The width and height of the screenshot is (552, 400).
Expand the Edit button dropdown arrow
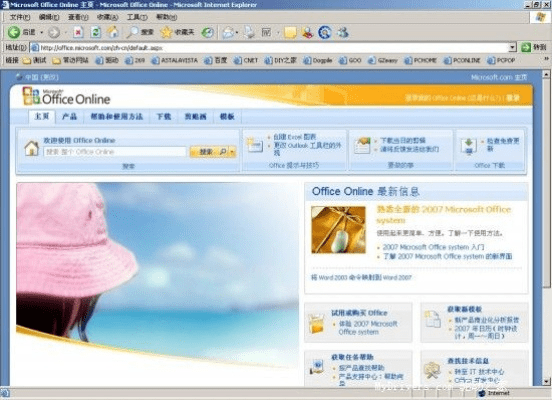coord(277,32)
